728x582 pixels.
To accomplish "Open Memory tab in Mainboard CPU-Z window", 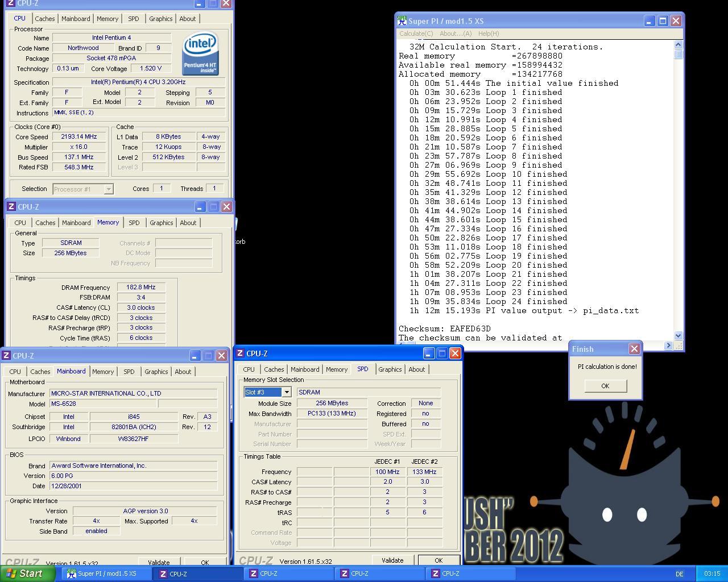I will tap(103, 372).
